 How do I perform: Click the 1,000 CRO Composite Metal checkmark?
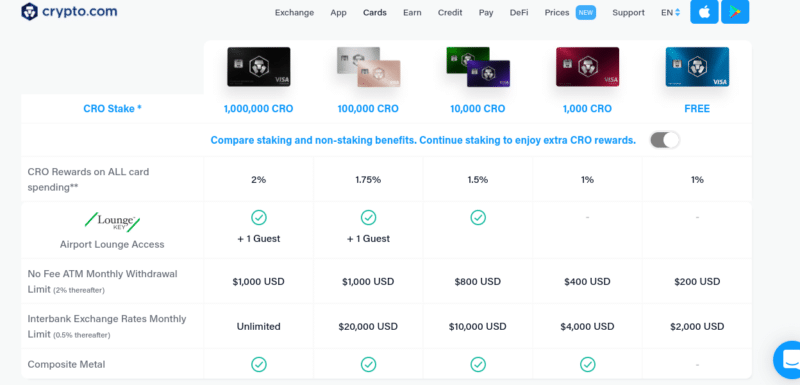587,364
